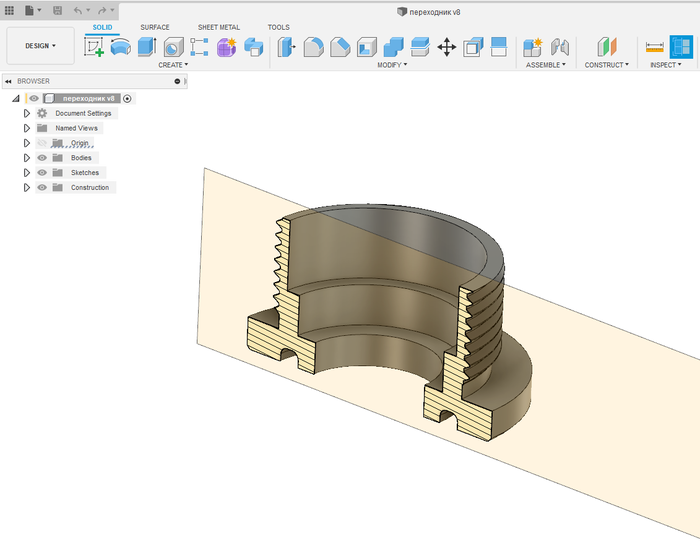Image resolution: width=700 pixels, height=543 pixels.
Task: Select the Create Sketch tool
Action: (x=95, y=47)
